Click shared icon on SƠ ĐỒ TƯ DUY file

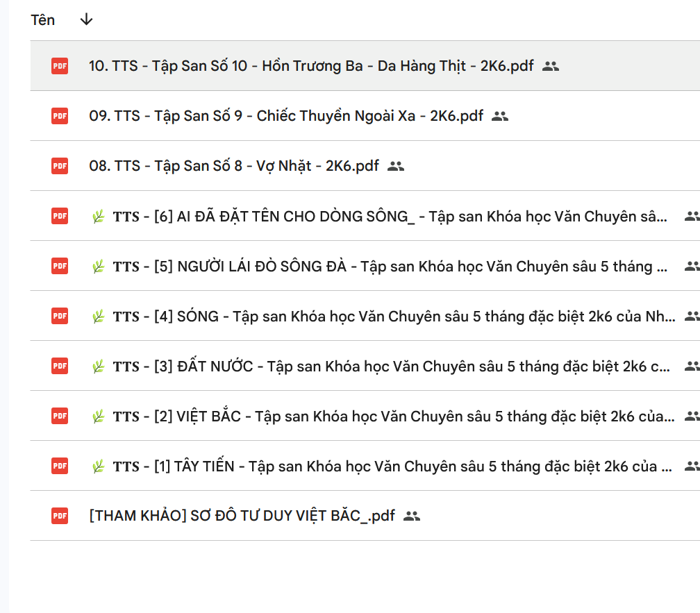coord(412,516)
